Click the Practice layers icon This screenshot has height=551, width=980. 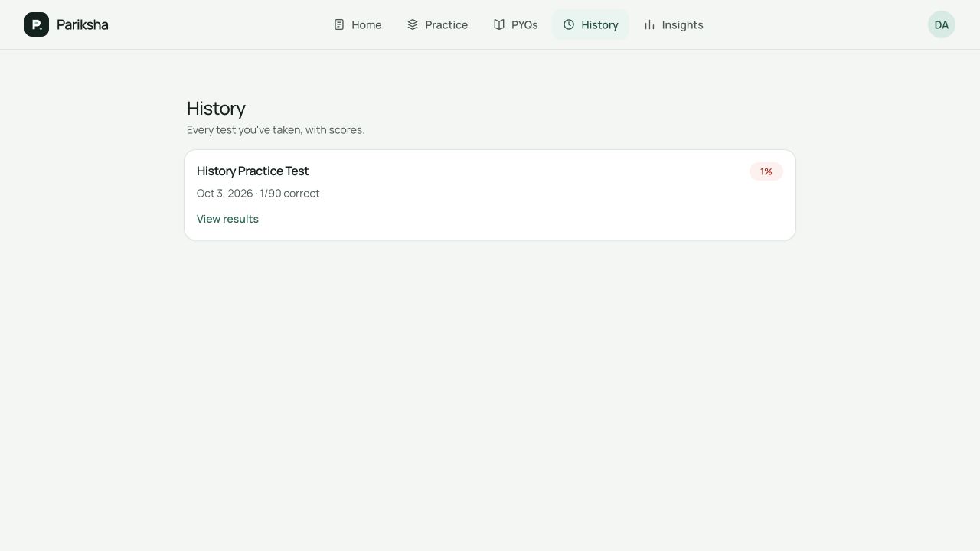(x=413, y=24)
